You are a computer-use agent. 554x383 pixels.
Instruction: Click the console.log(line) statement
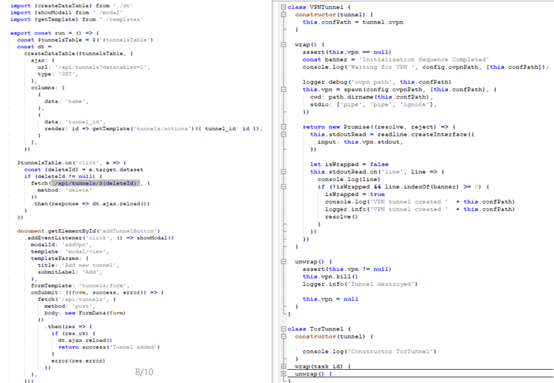click(x=349, y=179)
